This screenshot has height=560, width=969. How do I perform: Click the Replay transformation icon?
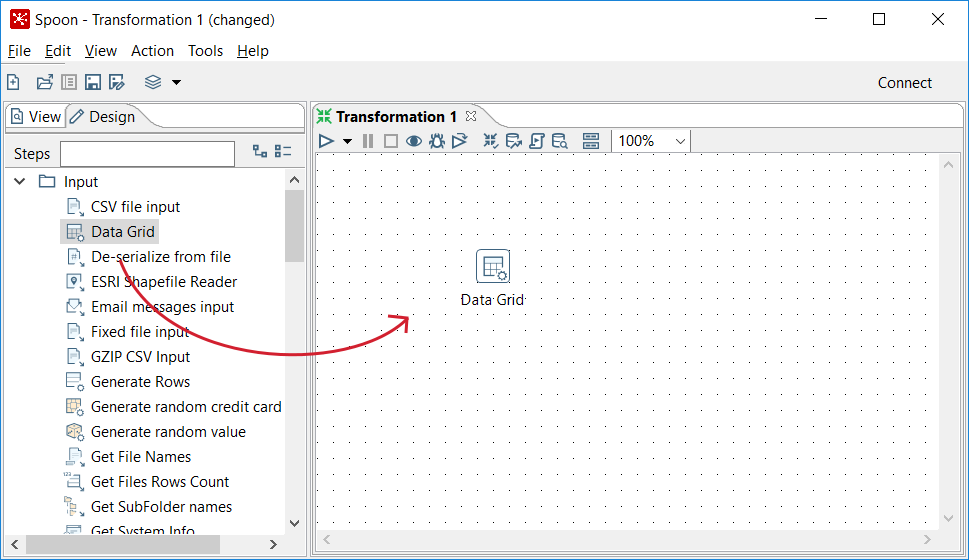click(459, 141)
